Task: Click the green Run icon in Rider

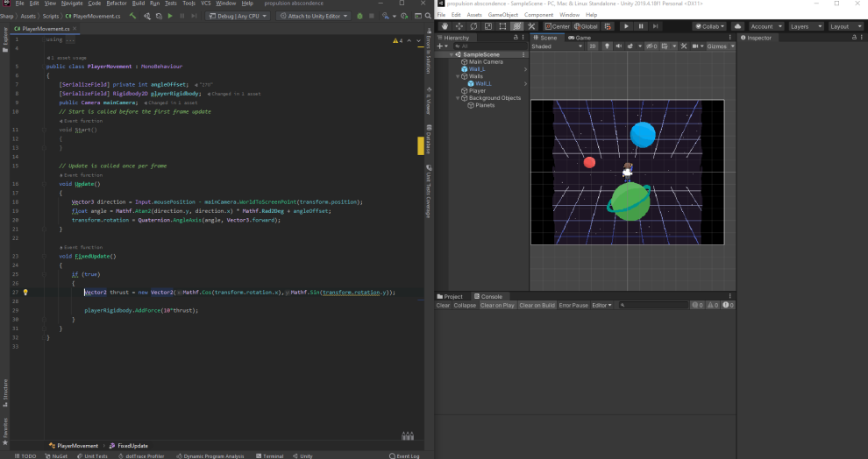Action: (x=170, y=16)
